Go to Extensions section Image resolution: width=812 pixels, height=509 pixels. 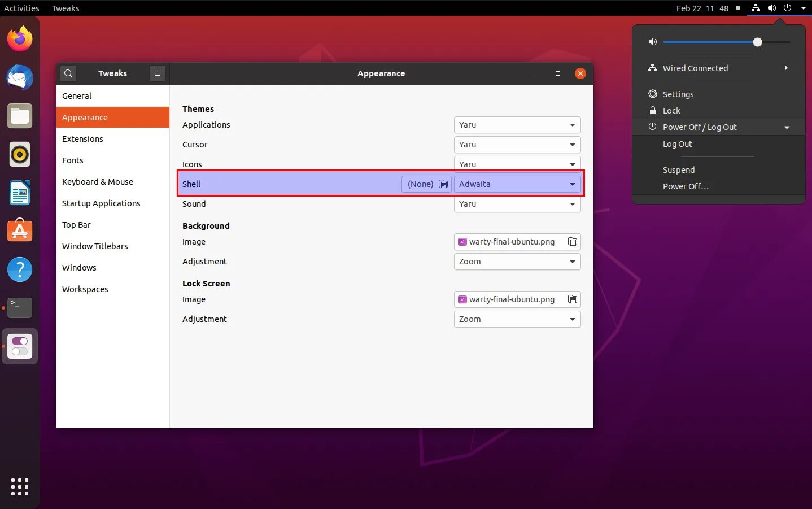point(113,139)
